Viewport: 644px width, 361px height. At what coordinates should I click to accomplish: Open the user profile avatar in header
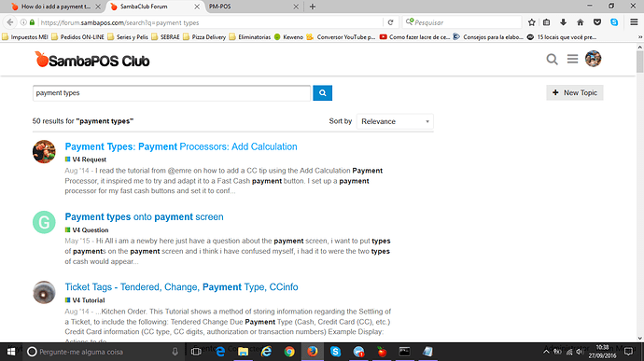(x=593, y=59)
